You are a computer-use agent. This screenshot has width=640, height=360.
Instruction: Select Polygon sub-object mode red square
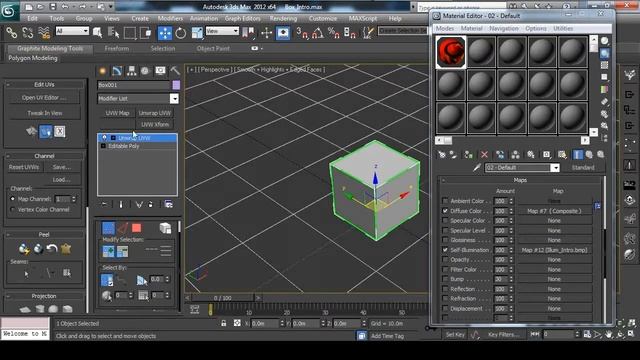[x=137, y=228]
